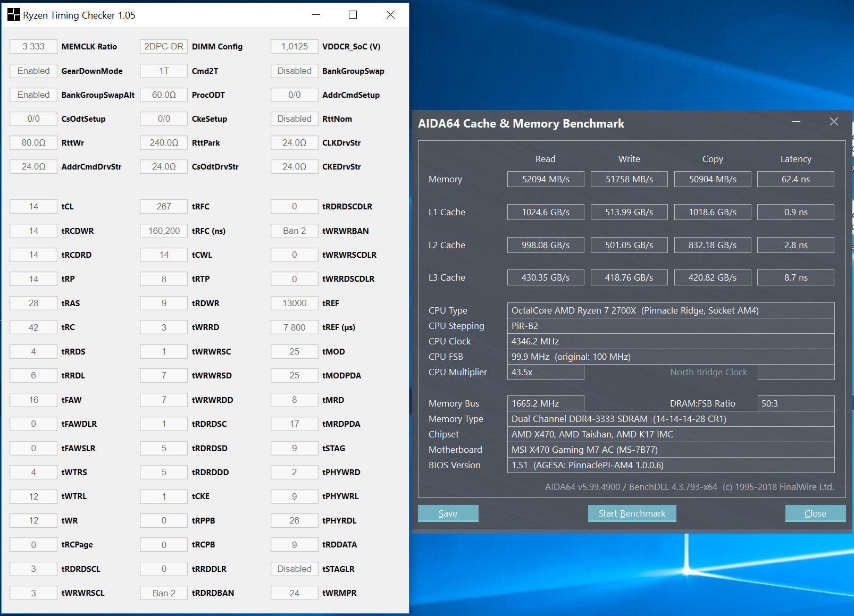Minimize the AIDA64 benchmark window

tap(796, 122)
